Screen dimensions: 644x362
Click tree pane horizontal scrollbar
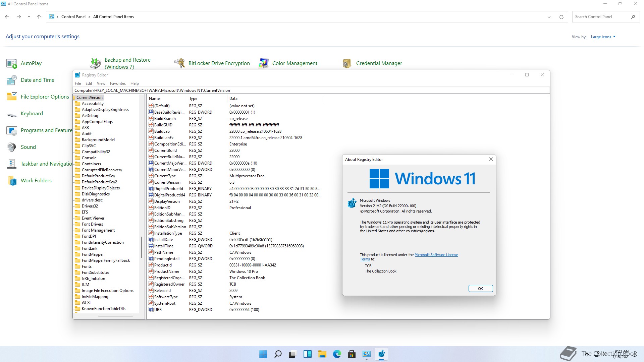115,316
